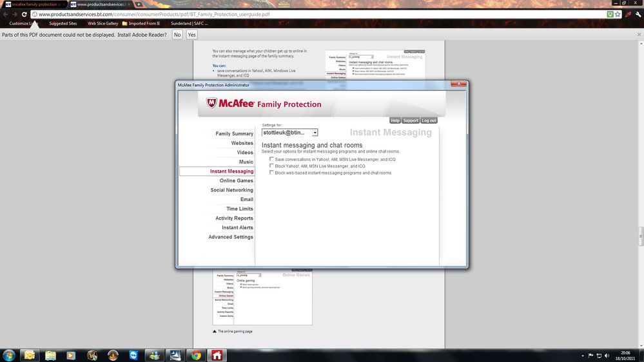
Task: Click the McAfee Support button
Action: (410, 120)
